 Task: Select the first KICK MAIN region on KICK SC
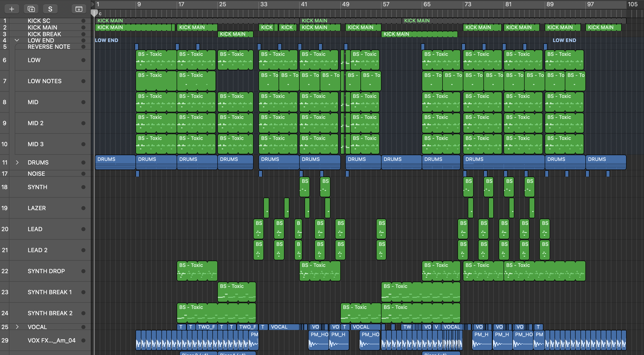coord(197,21)
